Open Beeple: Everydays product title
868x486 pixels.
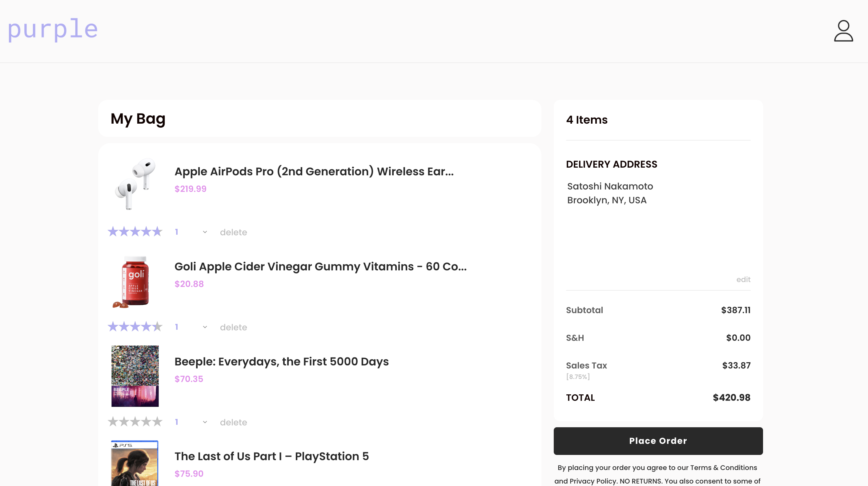282,361
